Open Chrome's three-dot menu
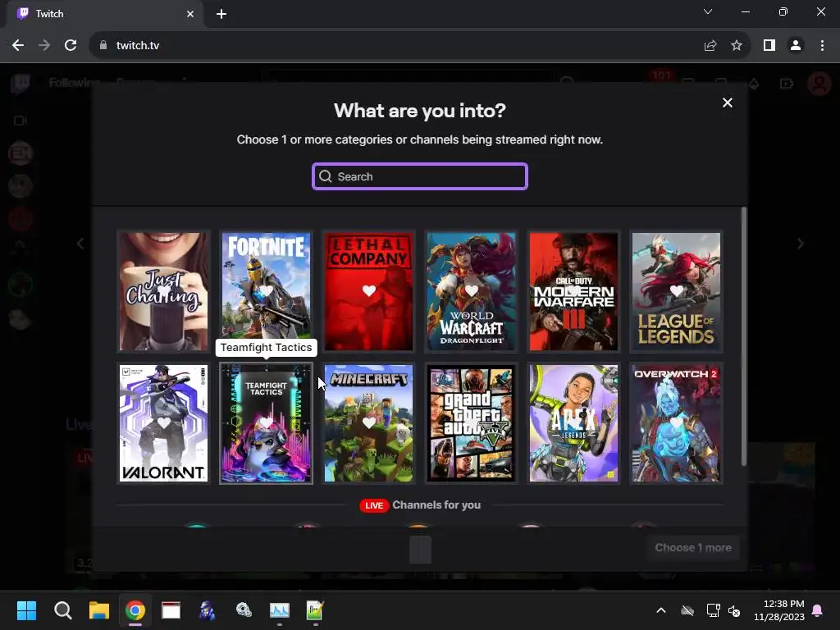This screenshot has width=840, height=630. (822, 46)
